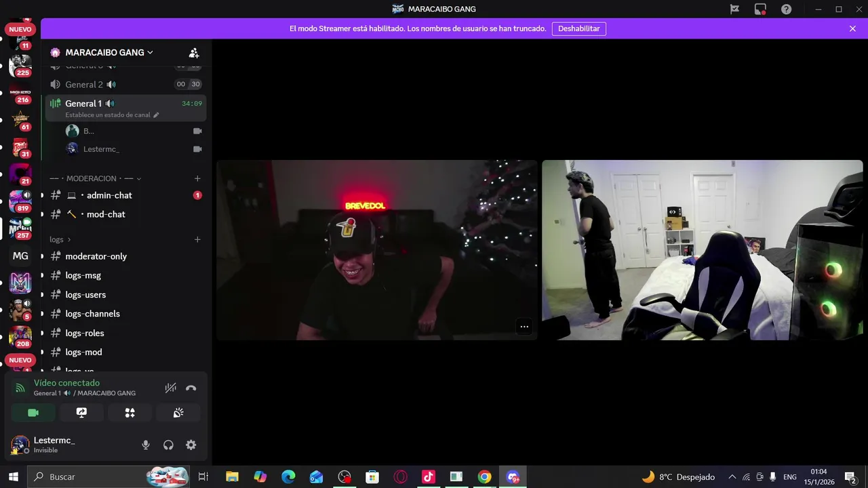
Task: Open the ENG language selector
Action: [790, 476]
